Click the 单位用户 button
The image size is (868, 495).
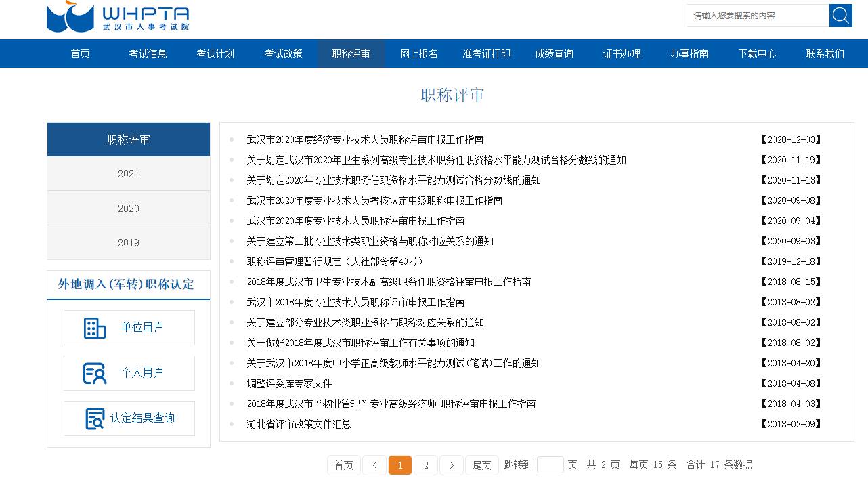[x=129, y=328]
